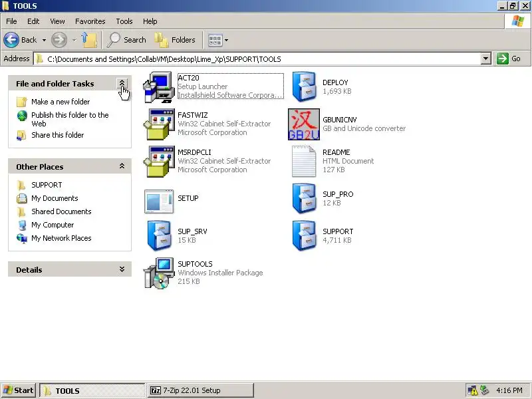Click the network connection tray icon

[484, 390]
